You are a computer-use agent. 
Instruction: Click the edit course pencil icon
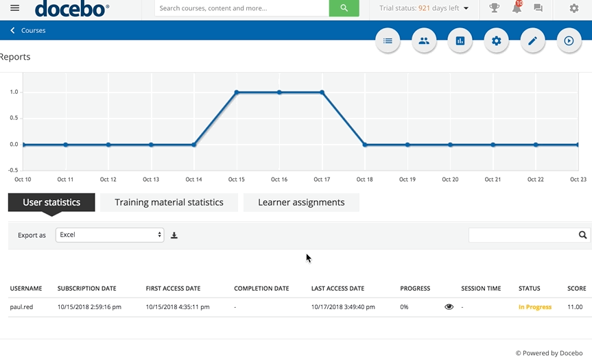point(533,40)
